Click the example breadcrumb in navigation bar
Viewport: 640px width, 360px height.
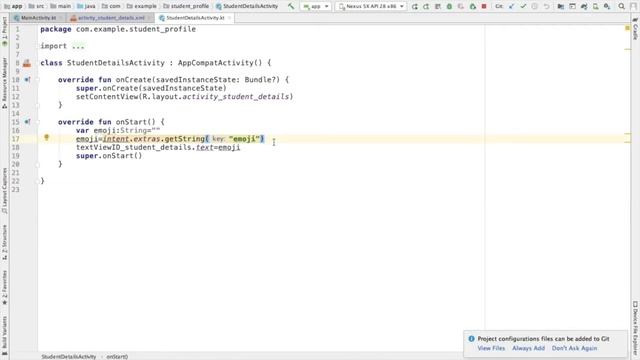[142, 6]
